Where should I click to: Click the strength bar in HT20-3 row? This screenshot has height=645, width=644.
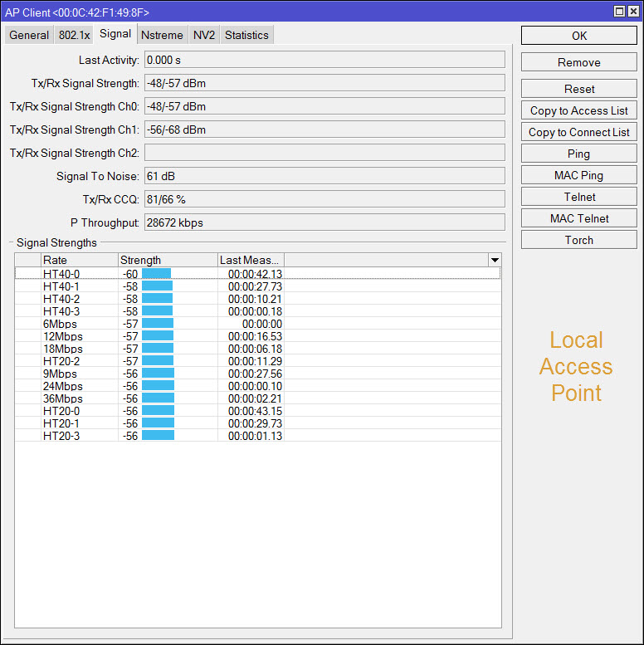pyautogui.click(x=158, y=435)
